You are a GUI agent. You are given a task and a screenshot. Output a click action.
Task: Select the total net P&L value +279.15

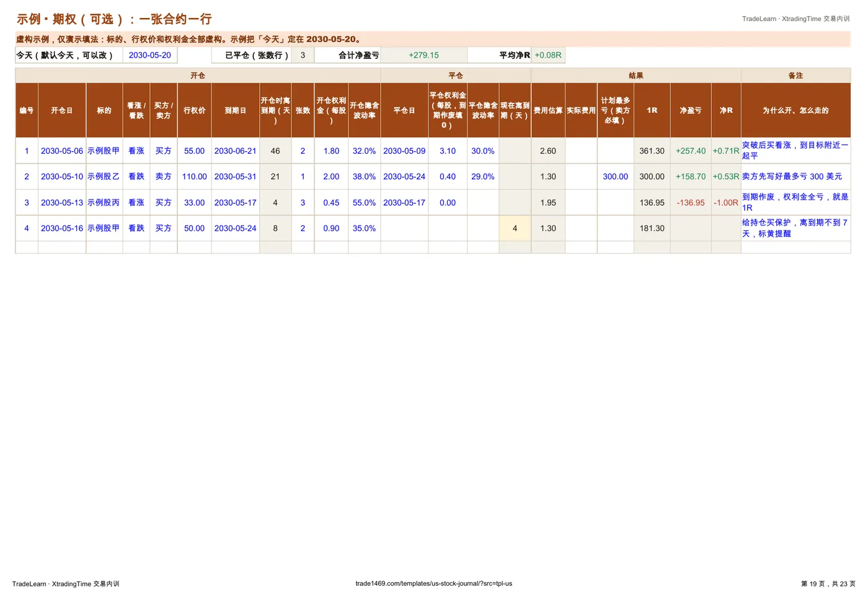pyautogui.click(x=423, y=55)
